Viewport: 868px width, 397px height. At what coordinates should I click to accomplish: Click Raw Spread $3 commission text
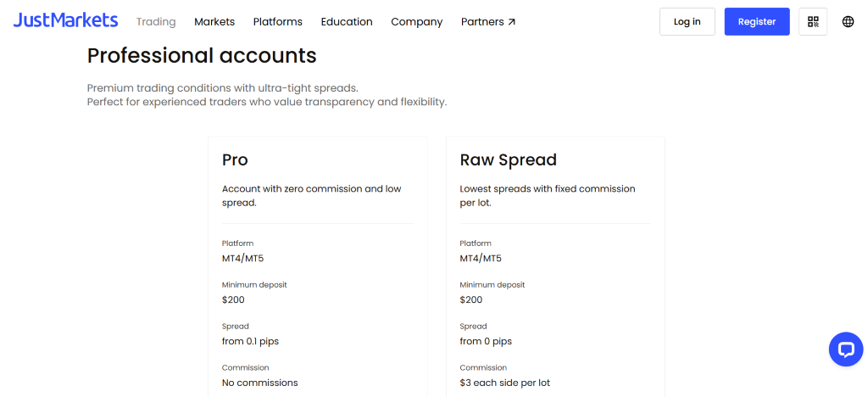click(505, 383)
